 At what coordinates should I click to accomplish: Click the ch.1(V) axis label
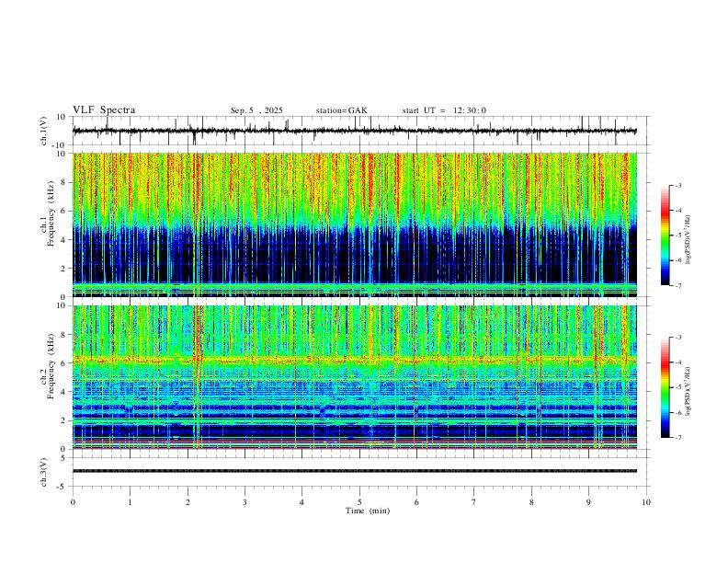44,132
